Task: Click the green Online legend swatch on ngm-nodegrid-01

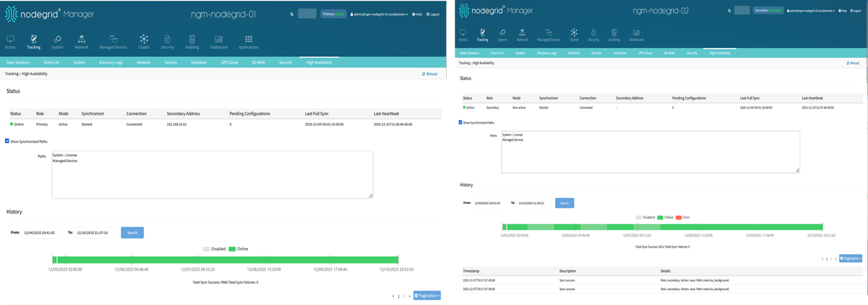Action: [x=232, y=249]
